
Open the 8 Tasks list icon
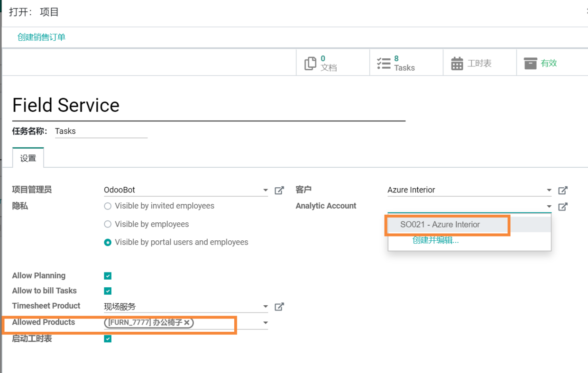pos(384,63)
